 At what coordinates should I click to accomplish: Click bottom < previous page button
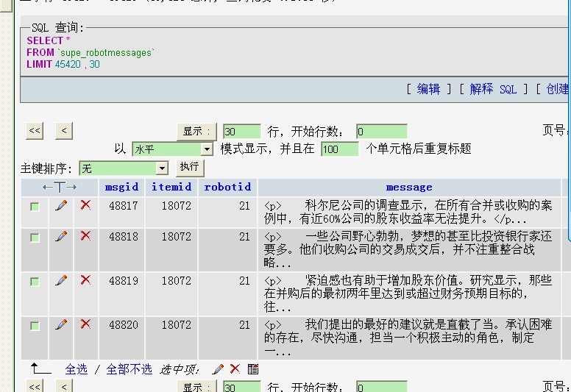(64, 386)
